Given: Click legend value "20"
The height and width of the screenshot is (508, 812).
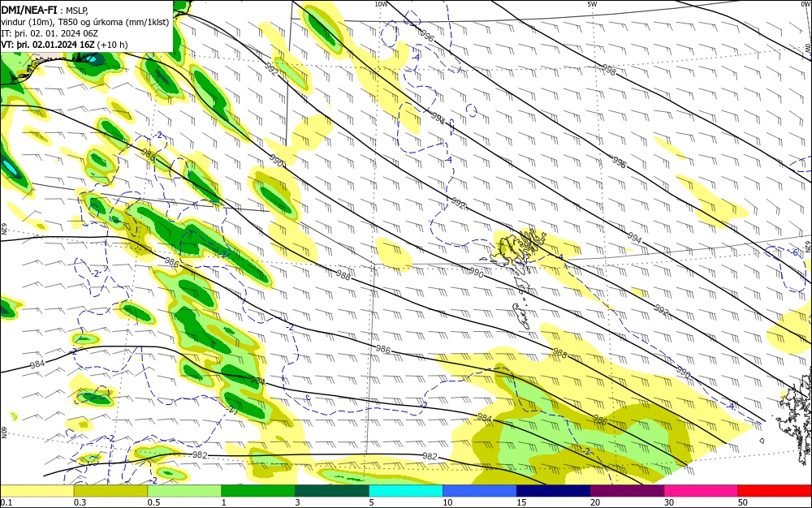Looking at the screenshot, I should point(595,502).
